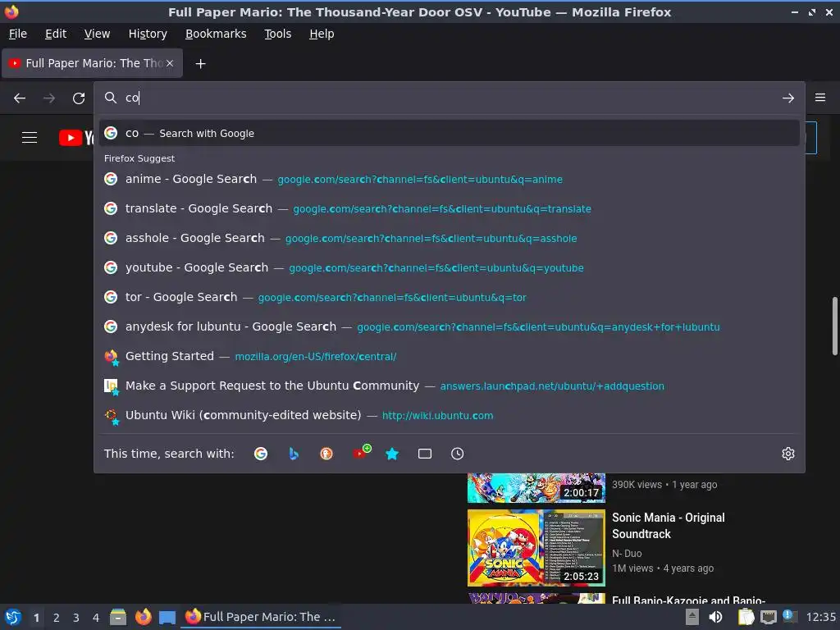Screen dimensions: 840x630
Task: Open the Edit menu
Action: [56, 34]
